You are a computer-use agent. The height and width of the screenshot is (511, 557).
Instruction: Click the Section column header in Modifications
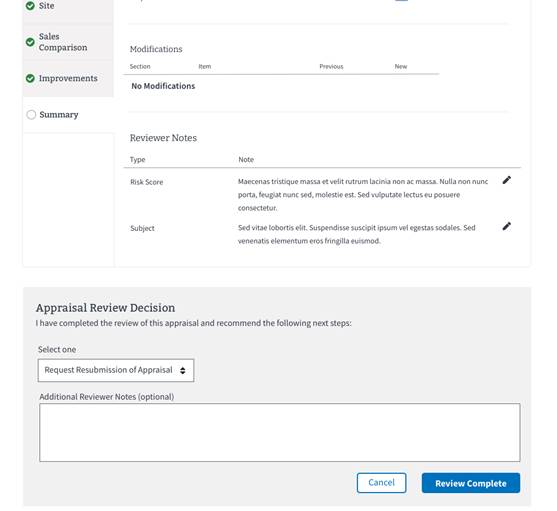pos(140,66)
